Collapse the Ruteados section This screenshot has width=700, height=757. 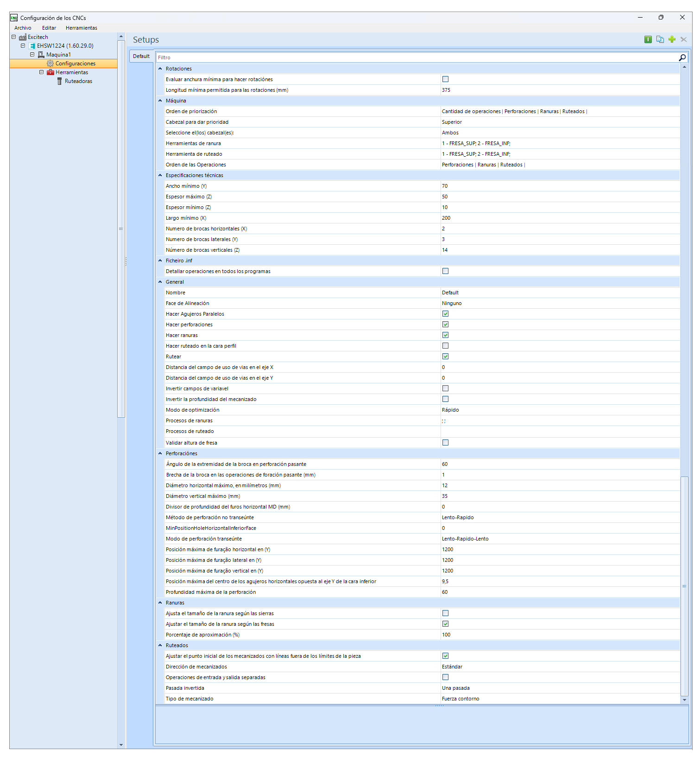160,645
